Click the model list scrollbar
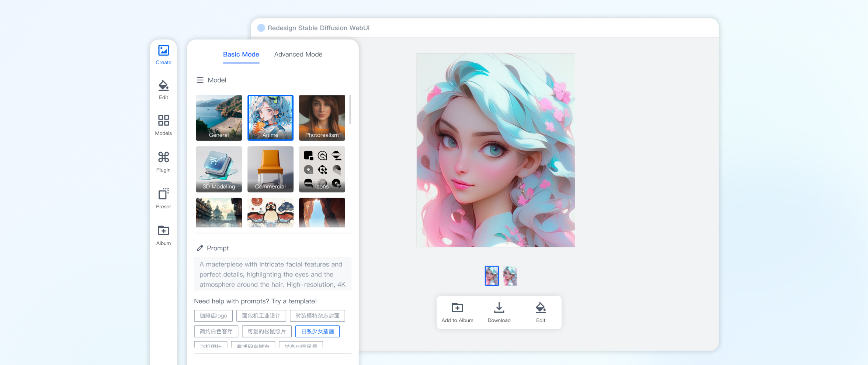This screenshot has height=365, width=868. click(350, 109)
